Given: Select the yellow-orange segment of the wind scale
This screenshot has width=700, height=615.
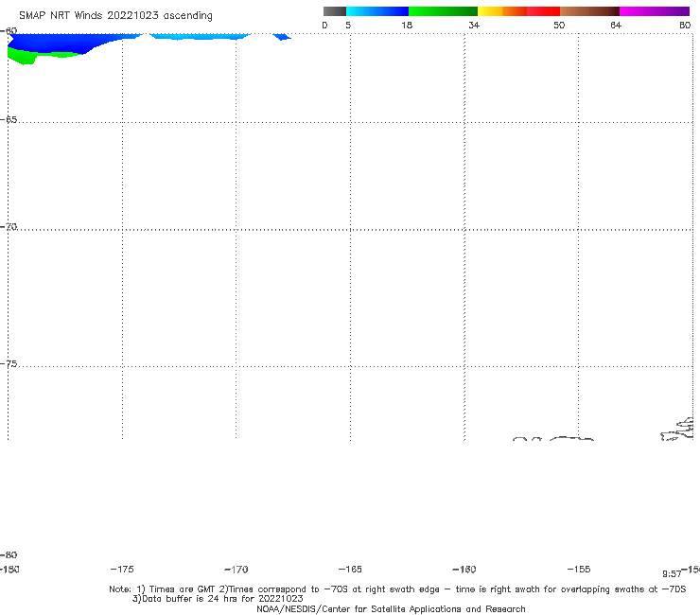Looking at the screenshot, I should point(502,11).
